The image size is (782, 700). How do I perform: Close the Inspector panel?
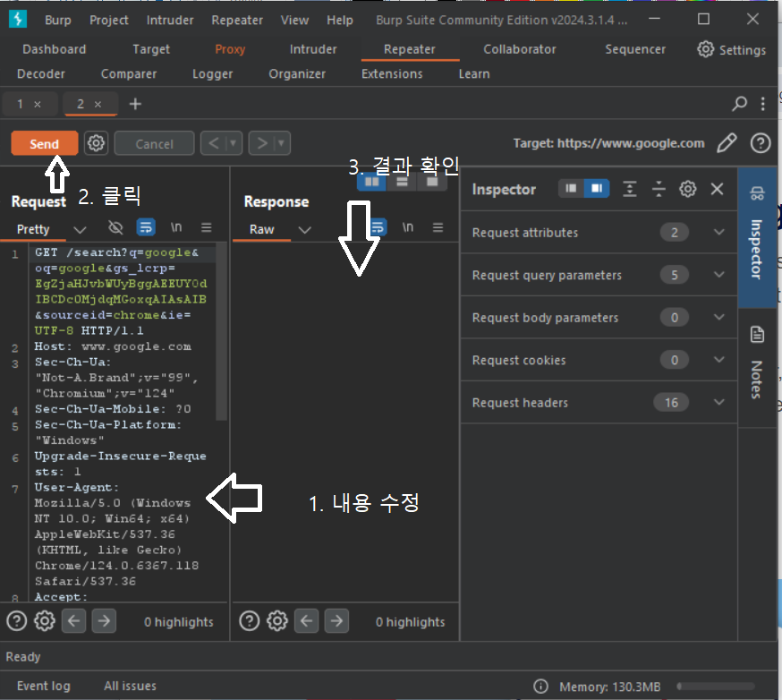pyautogui.click(x=717, y=189)
